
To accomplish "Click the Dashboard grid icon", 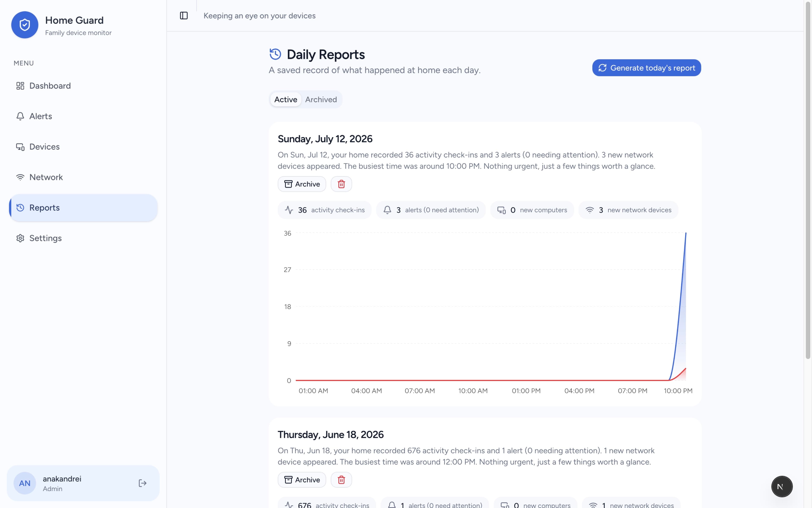I will tap(20, 86).
